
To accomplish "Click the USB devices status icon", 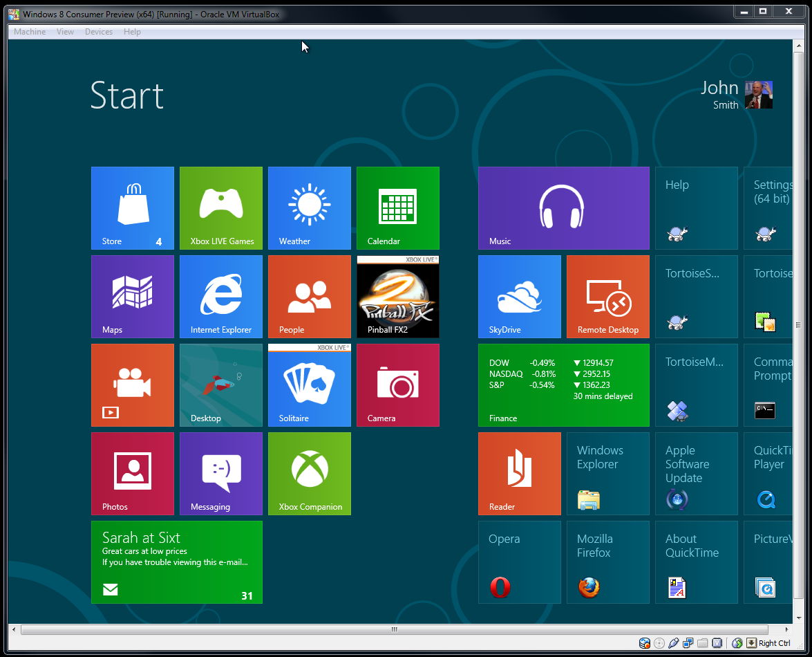I will tap(674, 643).
